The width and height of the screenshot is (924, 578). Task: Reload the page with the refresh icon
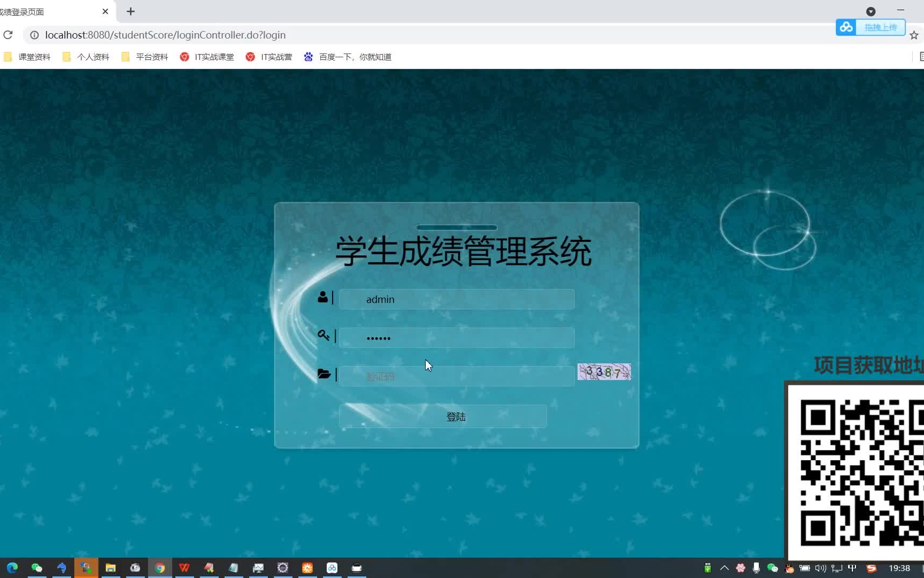pyautogui.click(x=8, y=35)
